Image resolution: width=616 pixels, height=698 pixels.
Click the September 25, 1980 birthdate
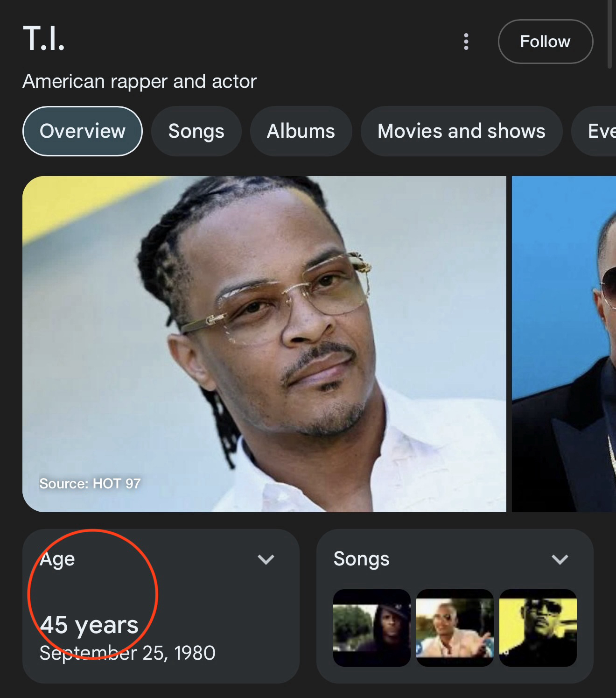coord(127,653)
